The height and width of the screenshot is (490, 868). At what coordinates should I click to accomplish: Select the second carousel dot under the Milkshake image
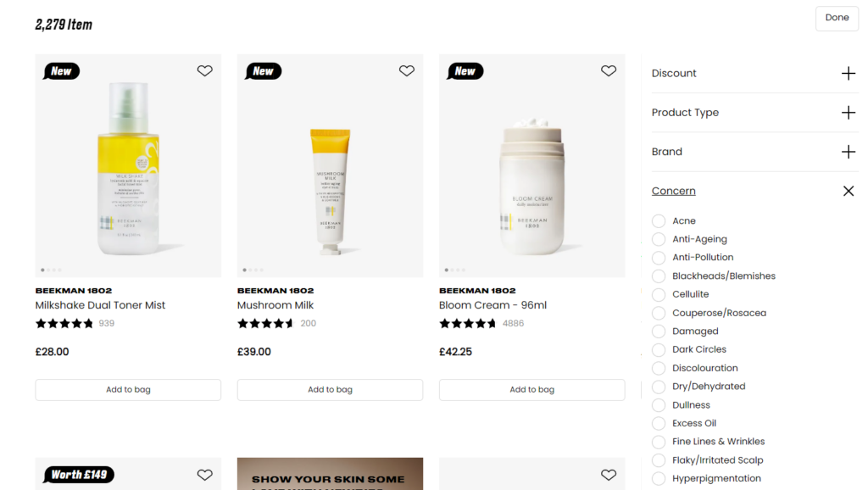(x=50, y=270)
